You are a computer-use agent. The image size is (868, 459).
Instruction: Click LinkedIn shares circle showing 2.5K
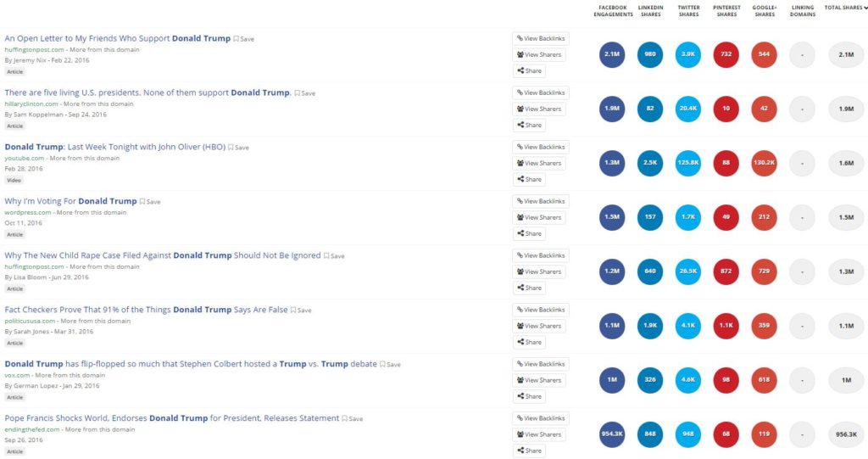click(x=650, y=163)
